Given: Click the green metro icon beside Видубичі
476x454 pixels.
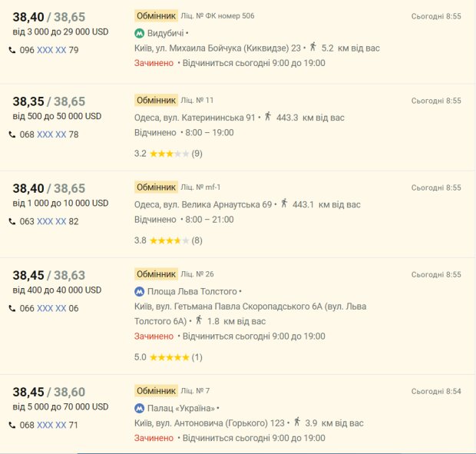Looking at the screenshot, I should [139, 33].
